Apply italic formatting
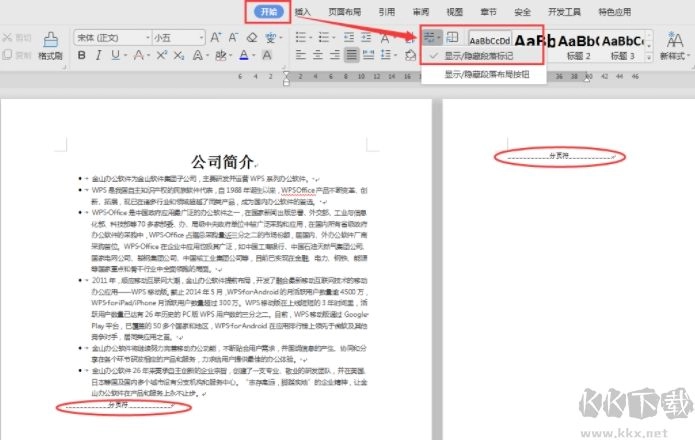The image size is (695, 440). [x=99, y=57]
